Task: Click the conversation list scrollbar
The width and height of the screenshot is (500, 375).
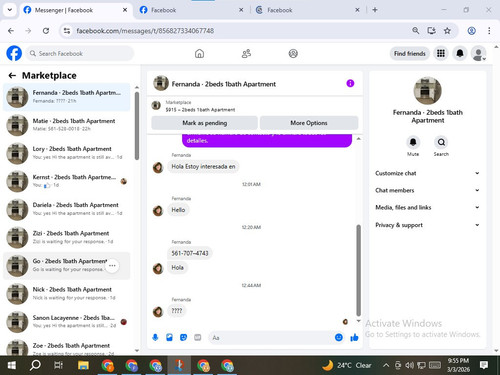Action: click(x=137, y=126)
